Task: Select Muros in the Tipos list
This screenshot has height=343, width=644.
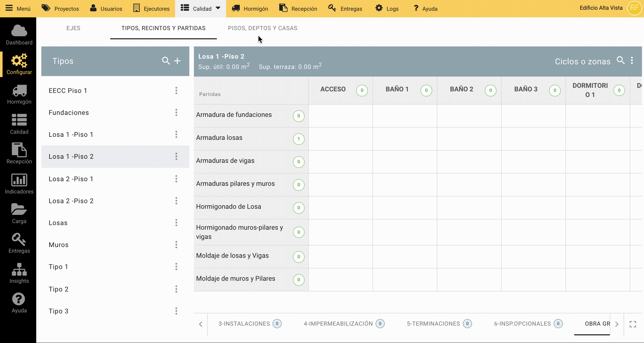Action: [59, 245]
